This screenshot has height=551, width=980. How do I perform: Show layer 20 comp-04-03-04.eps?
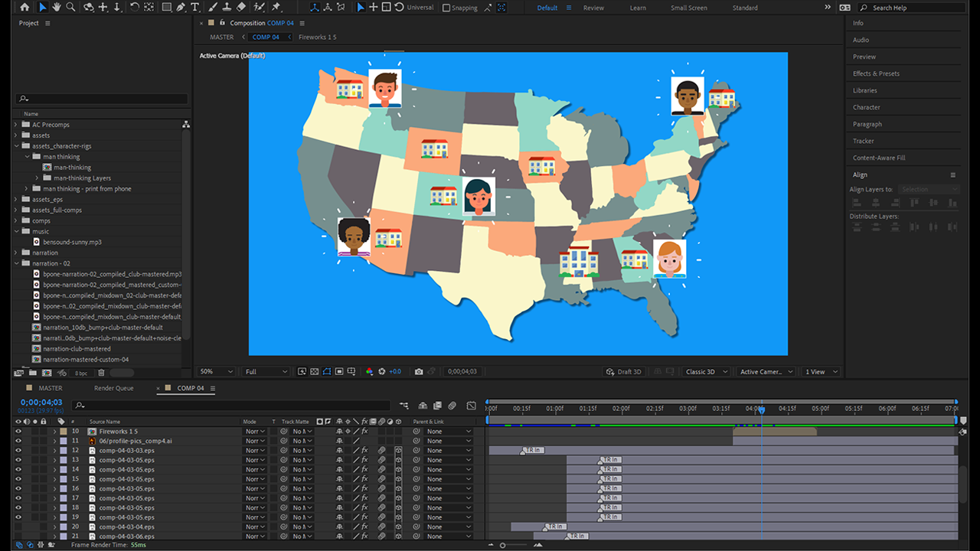click(x=18, y=527)
